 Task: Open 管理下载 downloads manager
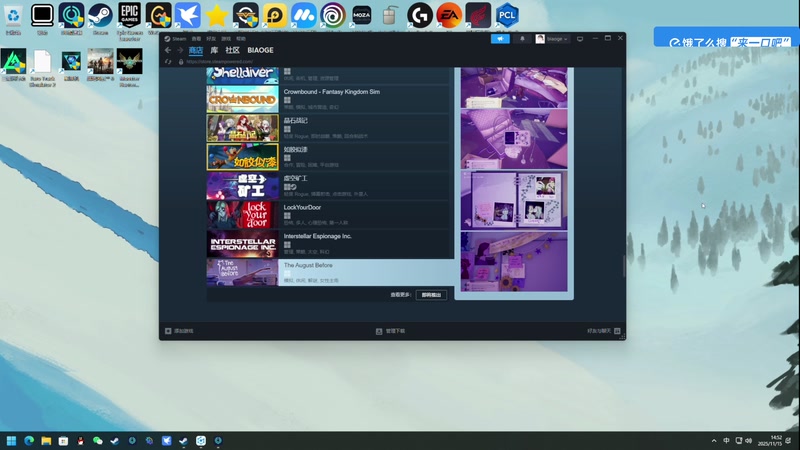click(390, 331)
